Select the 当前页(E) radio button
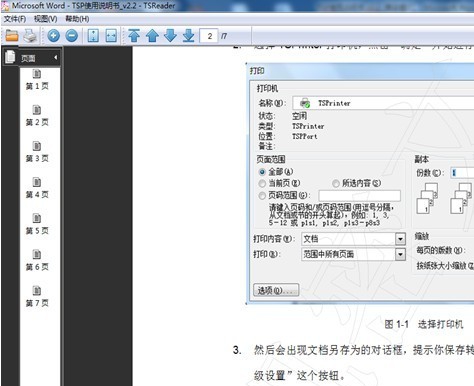The width and height of the screenshot is (474, 386). coord(262,183)
